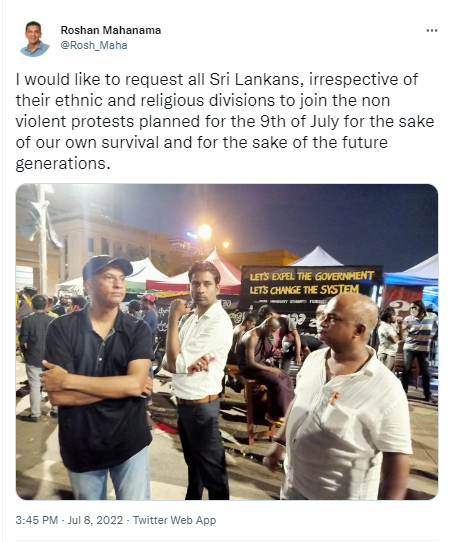Click Roshan Mahanama's profile avatar
This screenshot has height=542, width=451.
pos(34,38)
